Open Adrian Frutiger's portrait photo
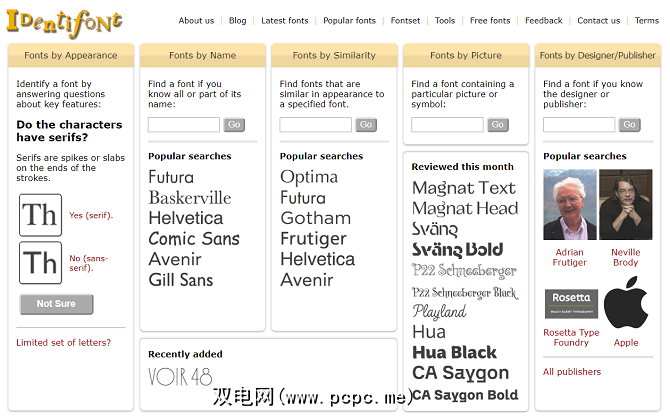 click(570, 204)
